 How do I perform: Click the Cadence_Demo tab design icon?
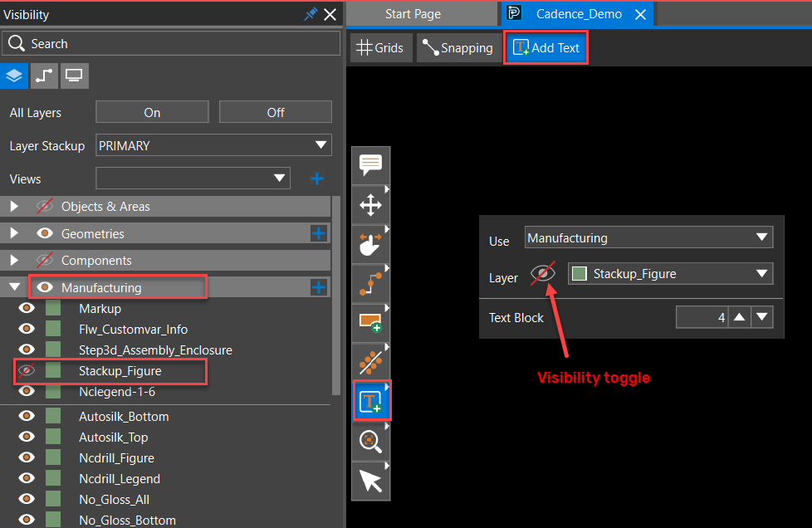pyautogui.click(x=514, y=13)
